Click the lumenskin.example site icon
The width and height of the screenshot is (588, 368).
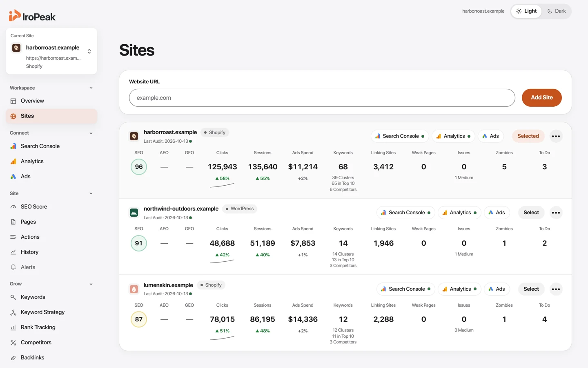pos(134,289)
